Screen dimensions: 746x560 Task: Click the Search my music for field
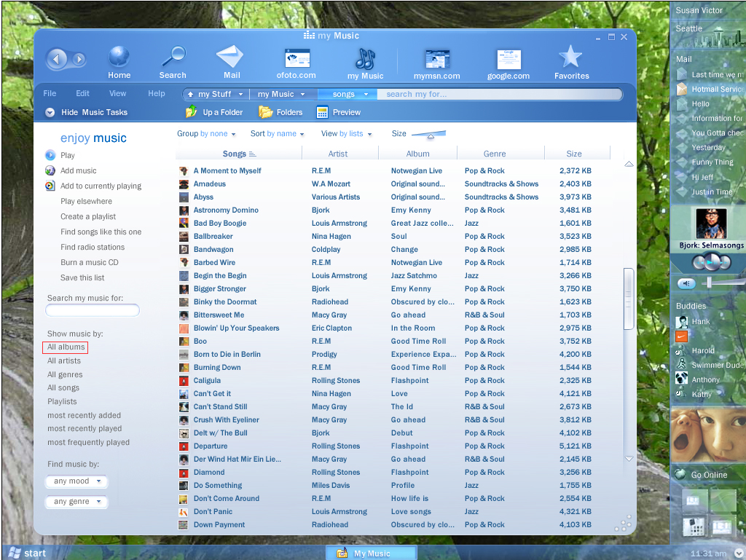click(93, 310)
